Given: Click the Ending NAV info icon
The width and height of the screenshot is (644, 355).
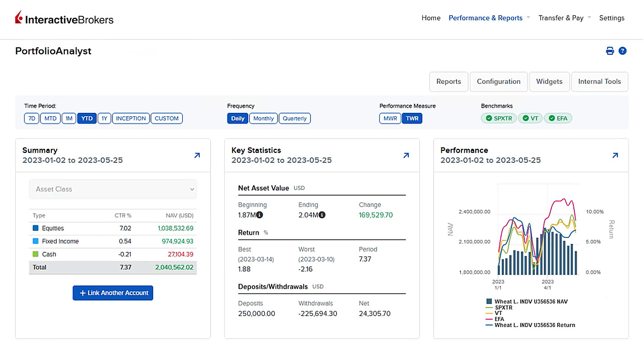Looking at the screenshot, I should tap(321, 215).
